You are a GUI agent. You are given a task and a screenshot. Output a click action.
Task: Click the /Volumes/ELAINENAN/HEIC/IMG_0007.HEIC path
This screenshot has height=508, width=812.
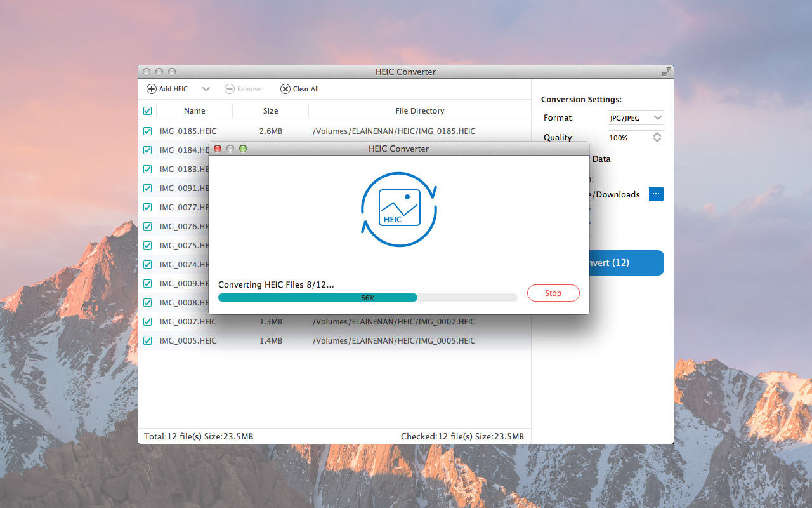(394, 321)
